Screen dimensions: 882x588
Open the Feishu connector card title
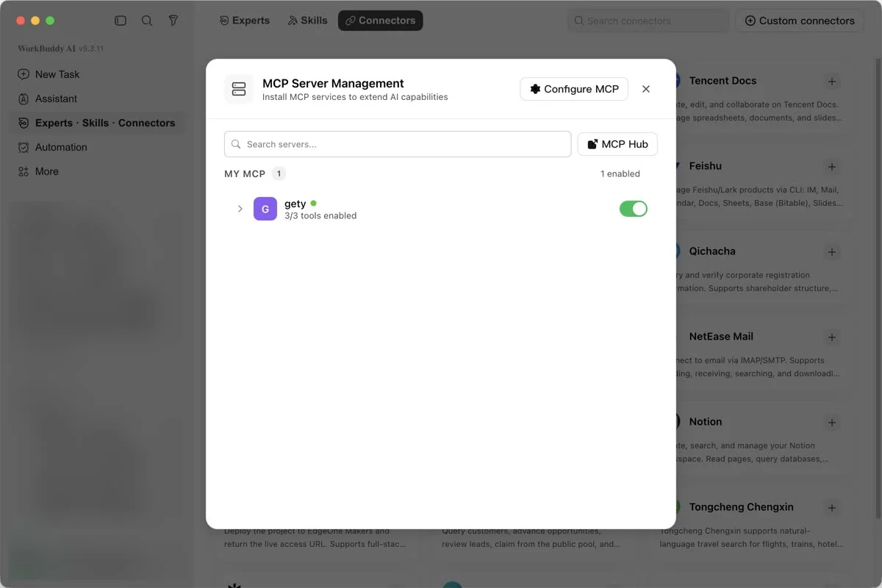[x=706, y=166]
